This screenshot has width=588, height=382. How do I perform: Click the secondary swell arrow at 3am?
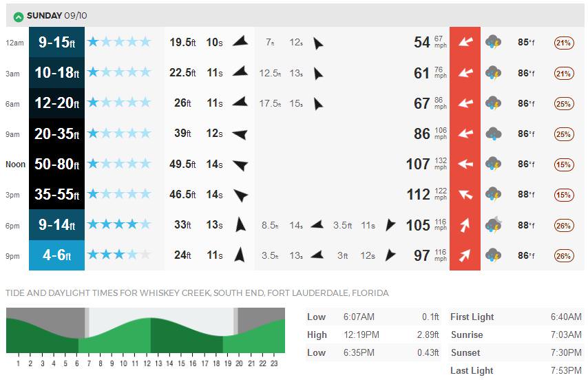(x=318, y=74)
